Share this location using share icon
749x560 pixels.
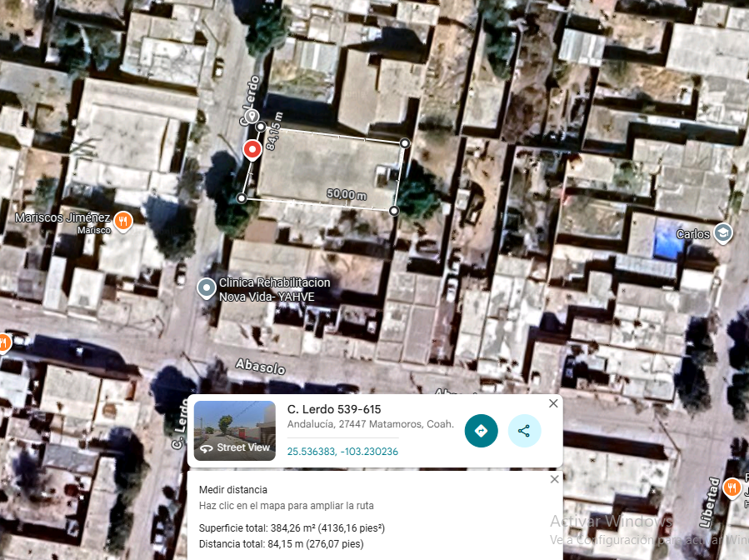(x=524, y=431)
